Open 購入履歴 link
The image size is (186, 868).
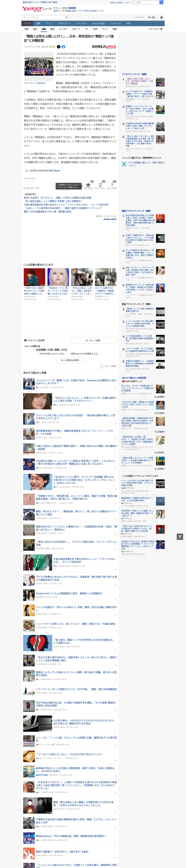pos(152,17)
